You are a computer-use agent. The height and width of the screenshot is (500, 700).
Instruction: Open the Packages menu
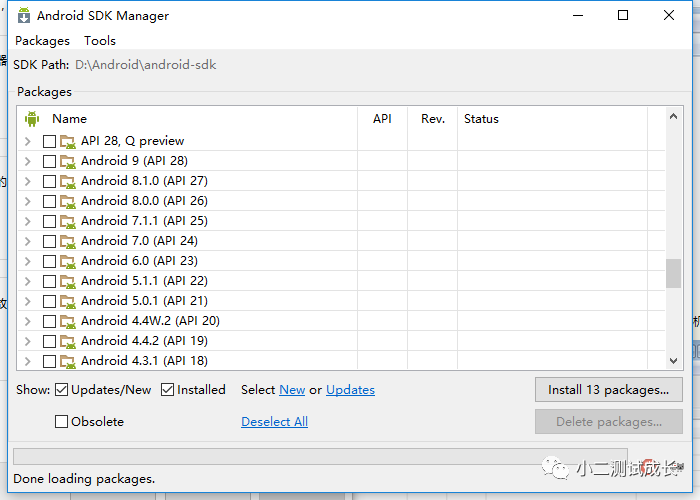coord(42,41)
